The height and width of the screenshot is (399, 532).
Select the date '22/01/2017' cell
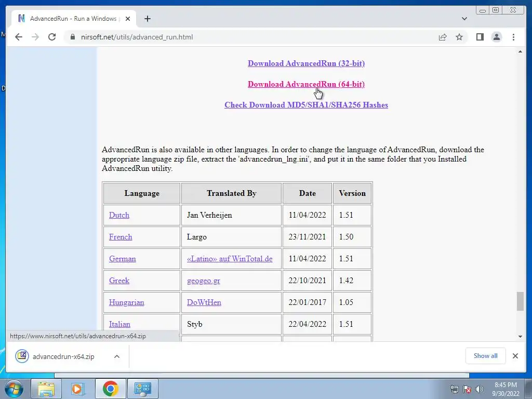coord(307,302)
